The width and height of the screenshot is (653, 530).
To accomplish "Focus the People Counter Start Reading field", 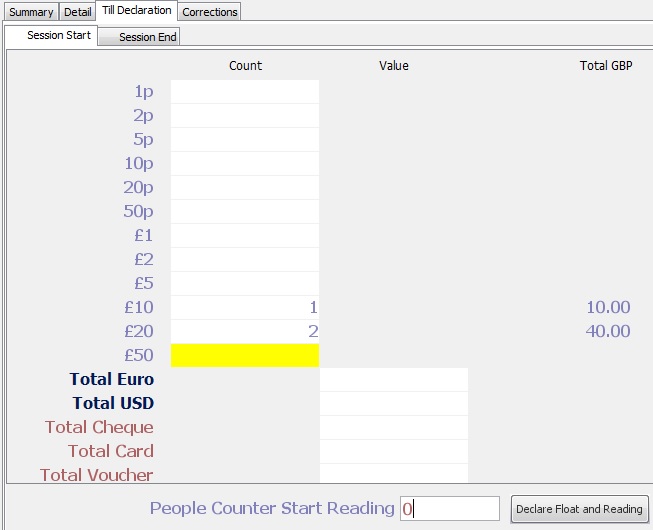I will click(450, 508).
